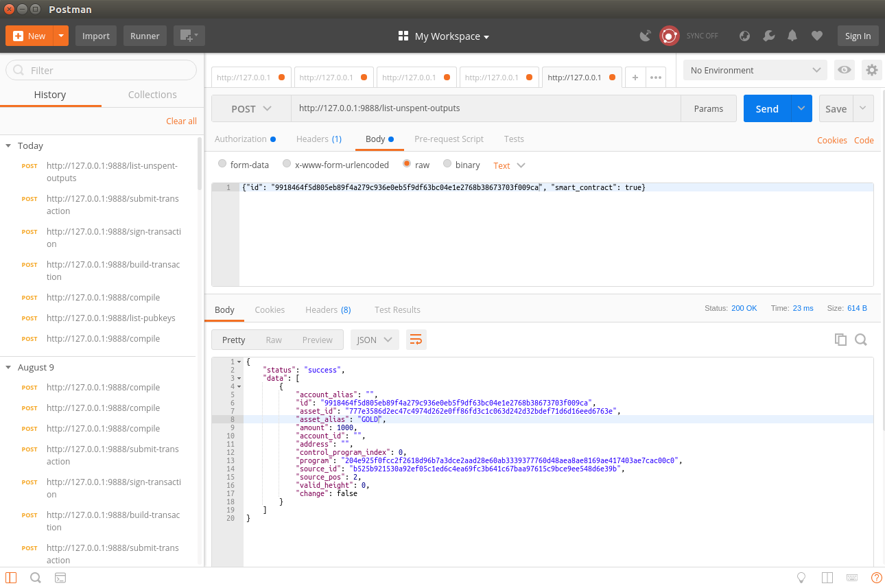Open the wrench settings icon

pyautogui.click(x=768, y=36)
